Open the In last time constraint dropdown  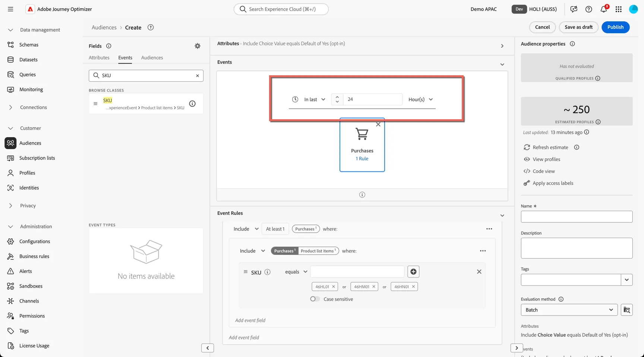(315, 99)
